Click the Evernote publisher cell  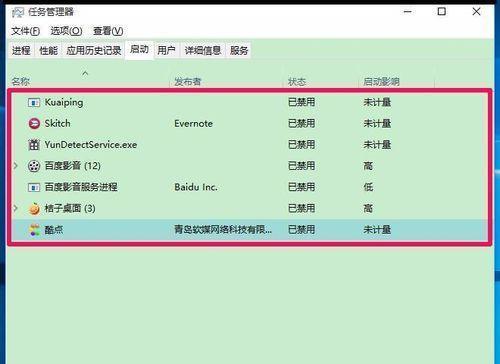[193, 124]
